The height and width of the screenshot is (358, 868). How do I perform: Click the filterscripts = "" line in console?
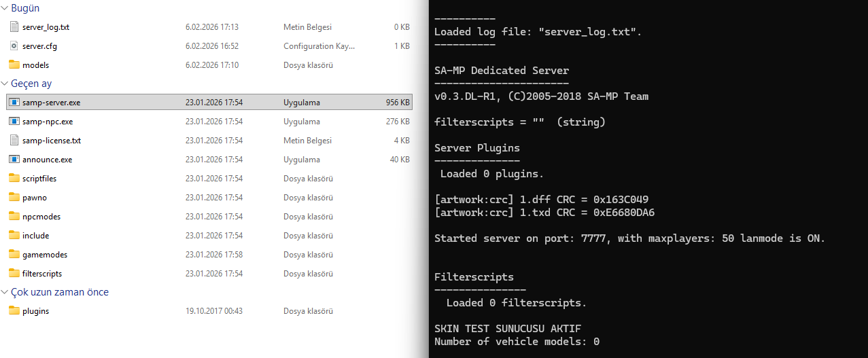coord(520,122)
